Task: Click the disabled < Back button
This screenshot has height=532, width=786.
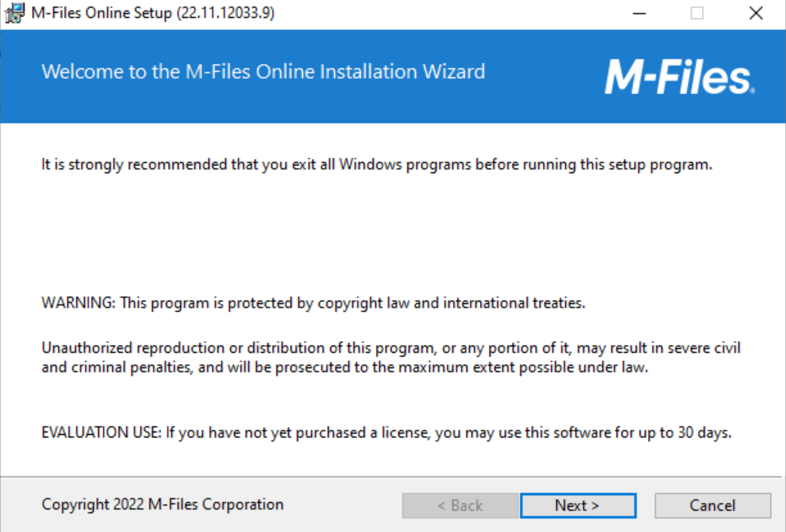Action: click(x=460, y=505)
